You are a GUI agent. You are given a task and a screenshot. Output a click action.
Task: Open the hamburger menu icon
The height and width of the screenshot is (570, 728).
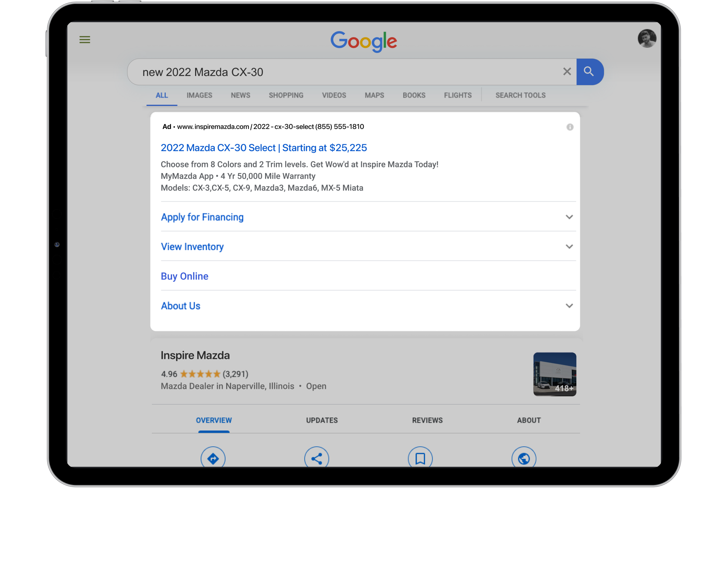84,40
